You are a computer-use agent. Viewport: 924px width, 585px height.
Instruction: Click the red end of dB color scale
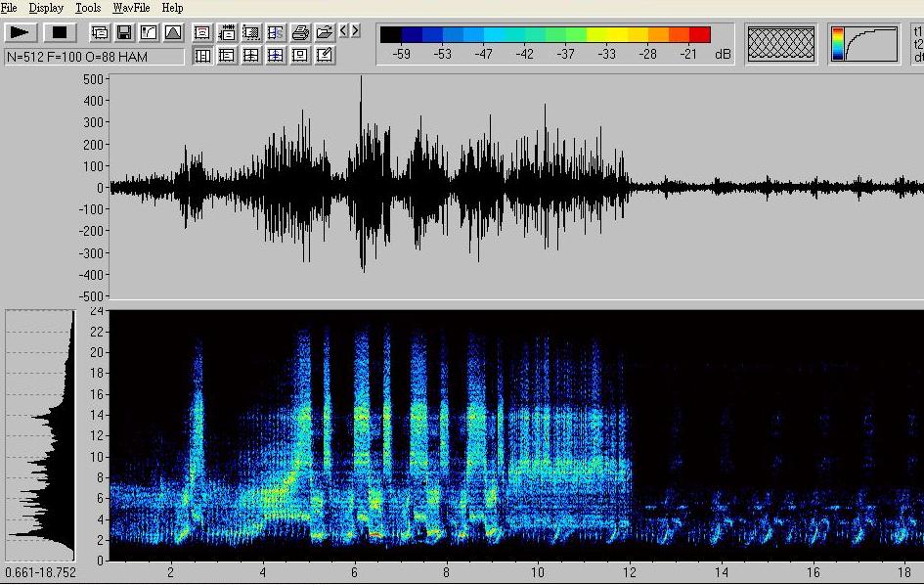point(699,34)
